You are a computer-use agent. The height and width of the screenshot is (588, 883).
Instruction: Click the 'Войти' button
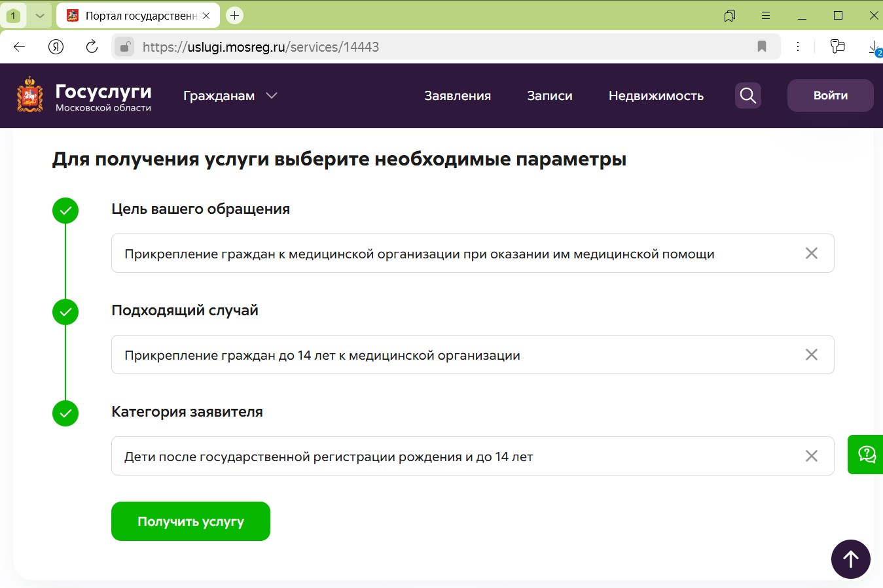[x=830, y=95]
